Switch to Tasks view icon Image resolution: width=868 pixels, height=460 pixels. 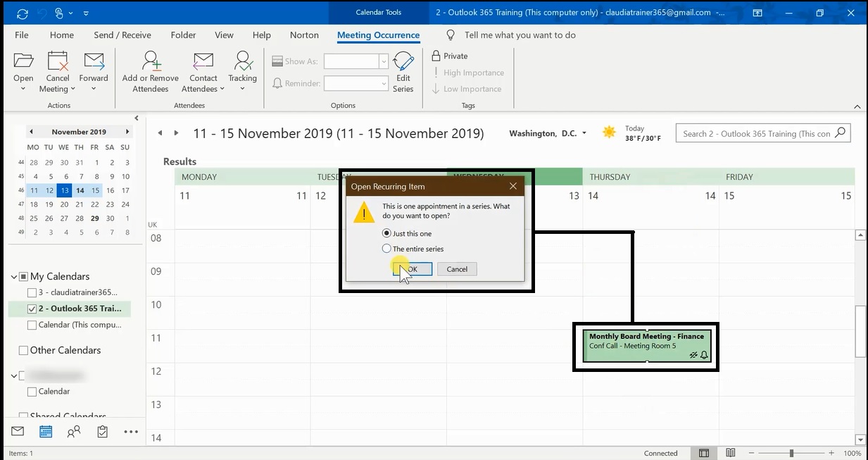tap(103, 432)
